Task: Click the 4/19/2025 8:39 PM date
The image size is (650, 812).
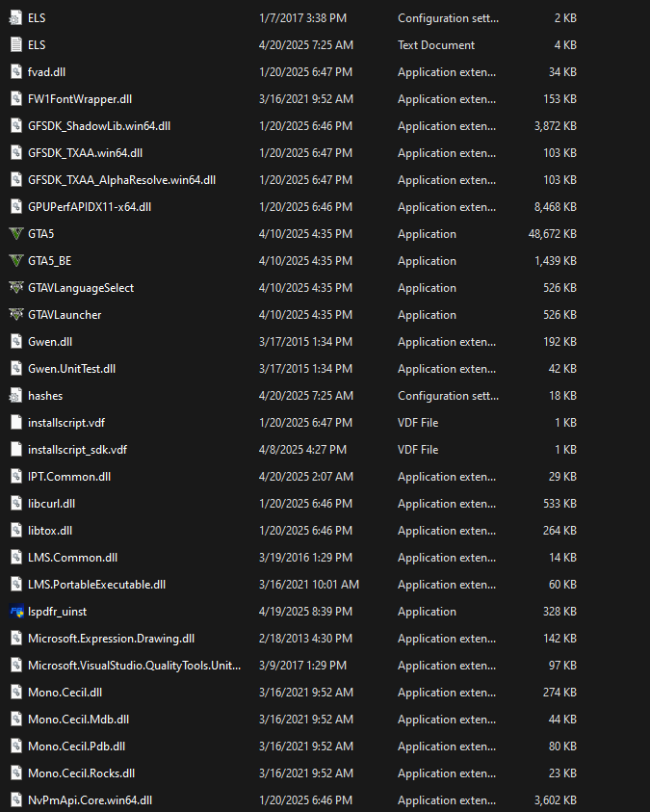Action: [x=305, y=612]
